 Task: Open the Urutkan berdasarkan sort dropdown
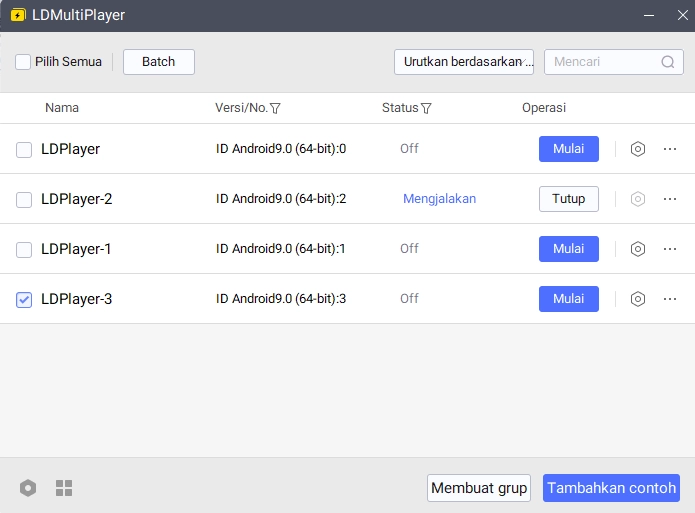tap(464, 62)
